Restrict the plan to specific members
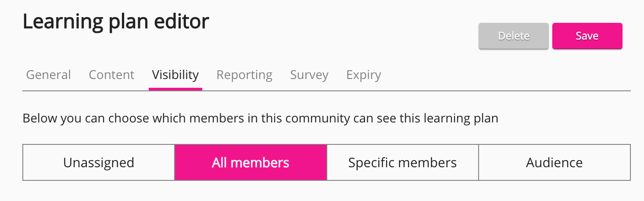This screenshot has height=201, width=644. (x=402, y=163)
